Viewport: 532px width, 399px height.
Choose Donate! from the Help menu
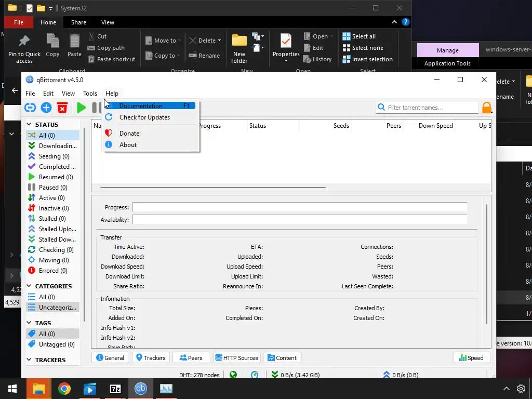[150, 134]
